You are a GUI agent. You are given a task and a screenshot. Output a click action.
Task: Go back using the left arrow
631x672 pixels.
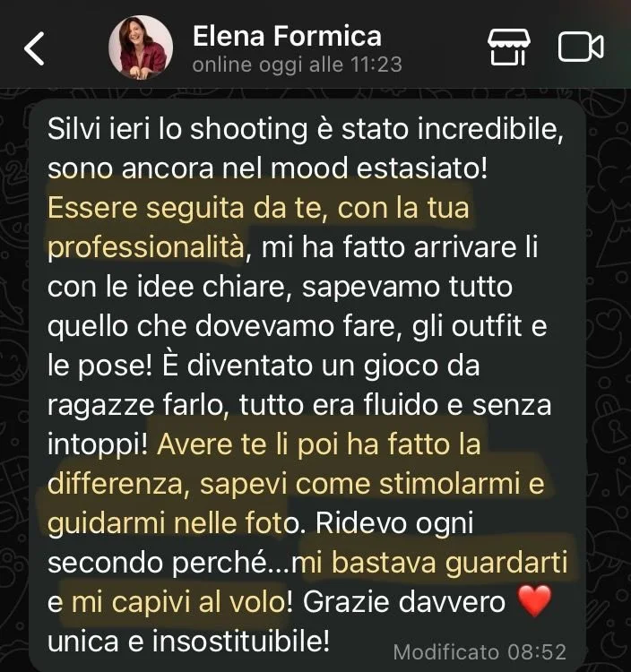click(x=34, y=48)
